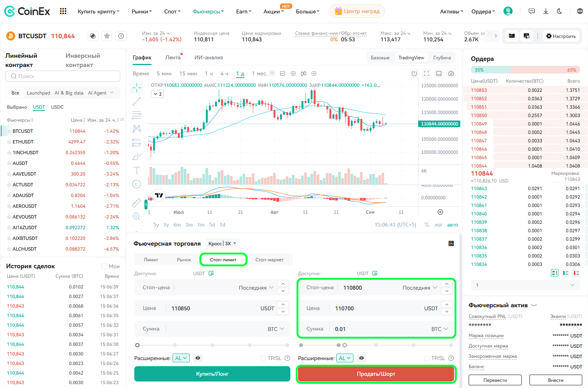Switch to dark mode moon icon

[x=559, y=11]
